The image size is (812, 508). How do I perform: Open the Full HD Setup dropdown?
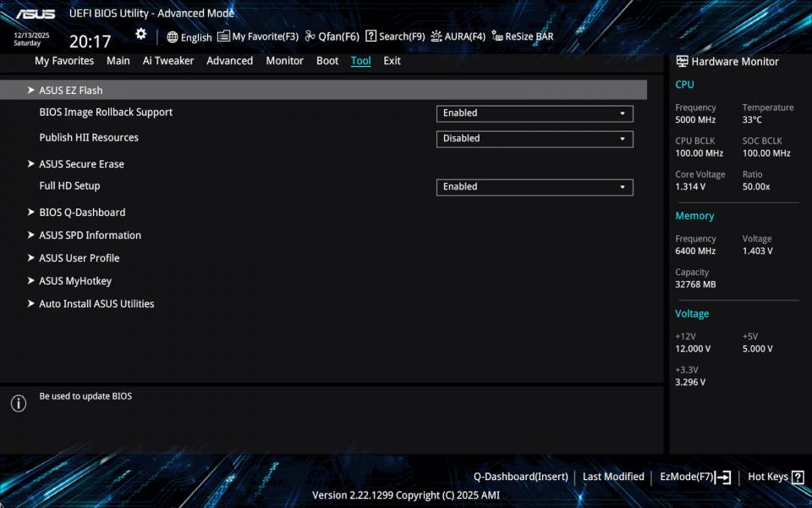(x=535, y=187)
